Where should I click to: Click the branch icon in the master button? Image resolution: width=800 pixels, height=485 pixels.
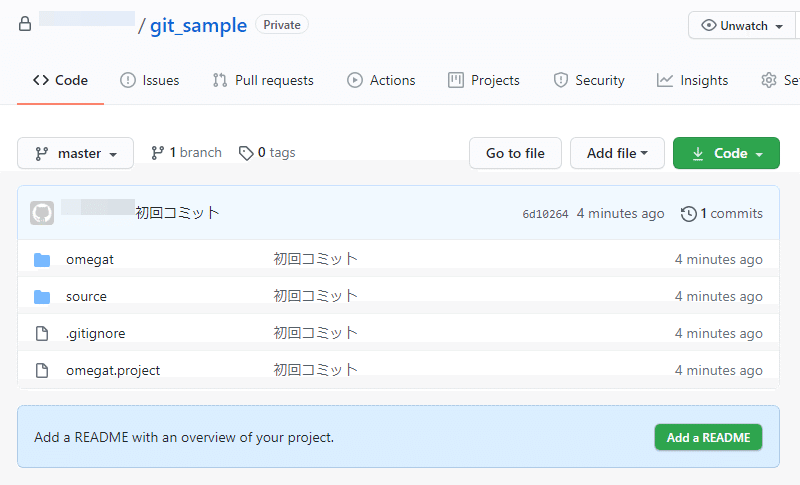(42, 154)
